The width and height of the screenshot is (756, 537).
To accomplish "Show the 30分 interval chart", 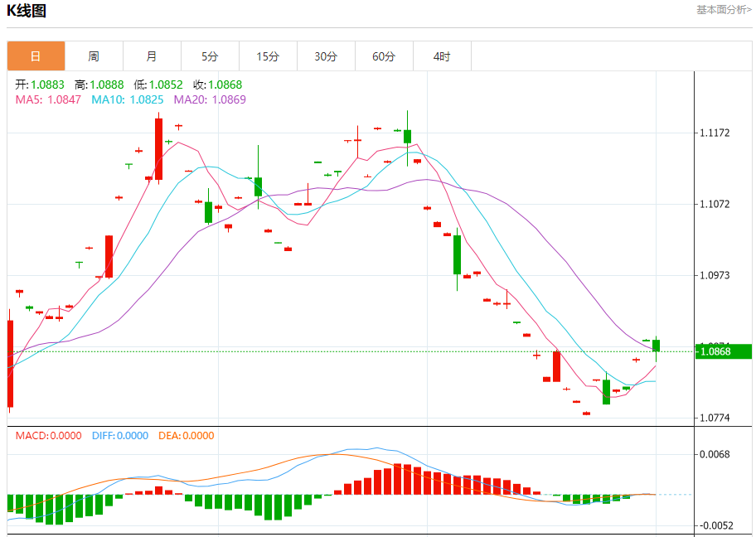I will (326, 56).
